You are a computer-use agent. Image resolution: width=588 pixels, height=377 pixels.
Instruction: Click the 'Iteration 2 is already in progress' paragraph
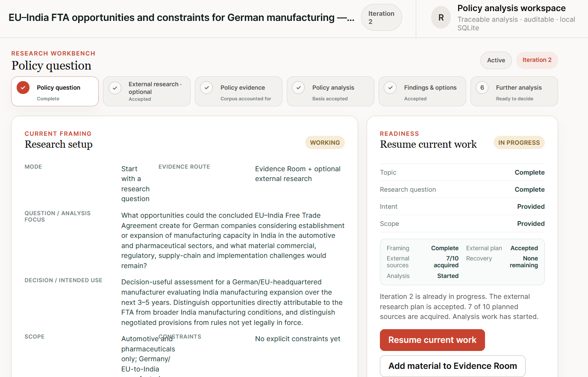point(459,307)
